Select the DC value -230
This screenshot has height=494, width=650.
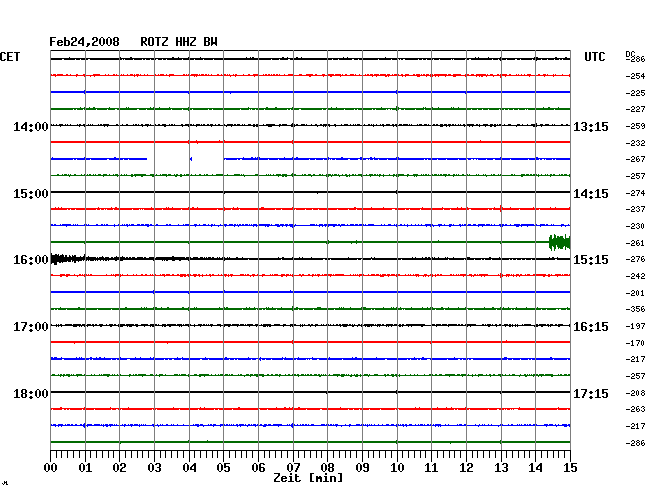click(635, 226)
